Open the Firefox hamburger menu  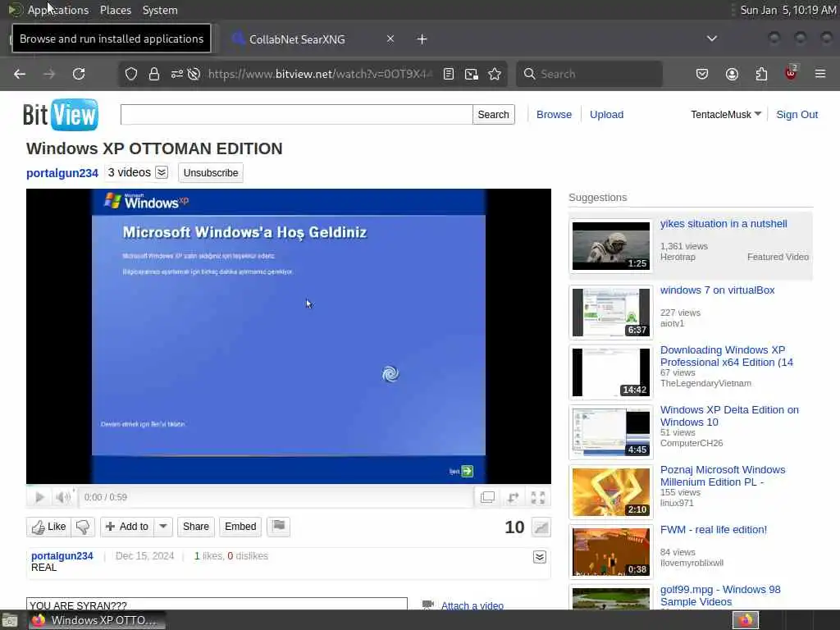pos(820,74)
